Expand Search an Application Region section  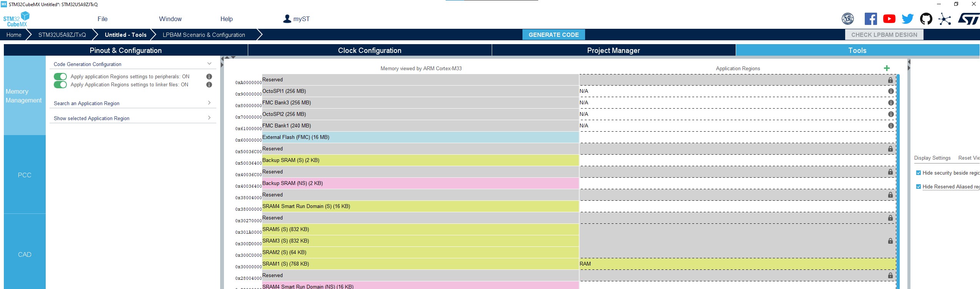click(209, 103)
